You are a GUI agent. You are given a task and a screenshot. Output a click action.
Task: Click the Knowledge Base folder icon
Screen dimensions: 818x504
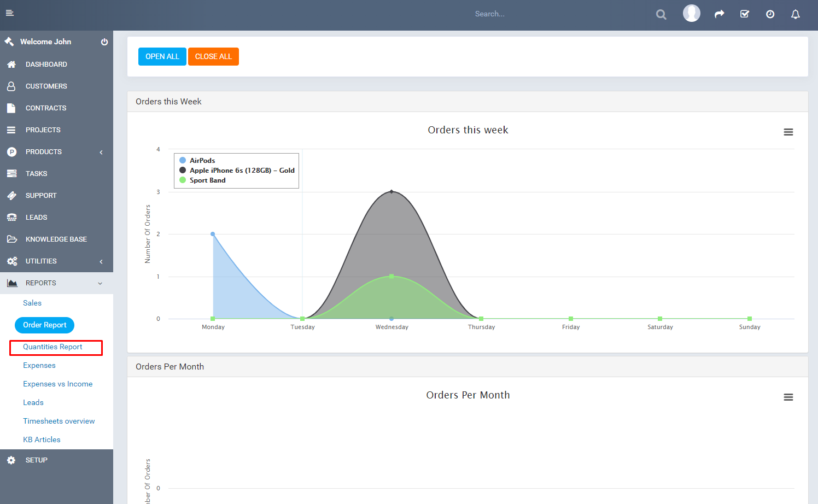click(x=11, y=239)
